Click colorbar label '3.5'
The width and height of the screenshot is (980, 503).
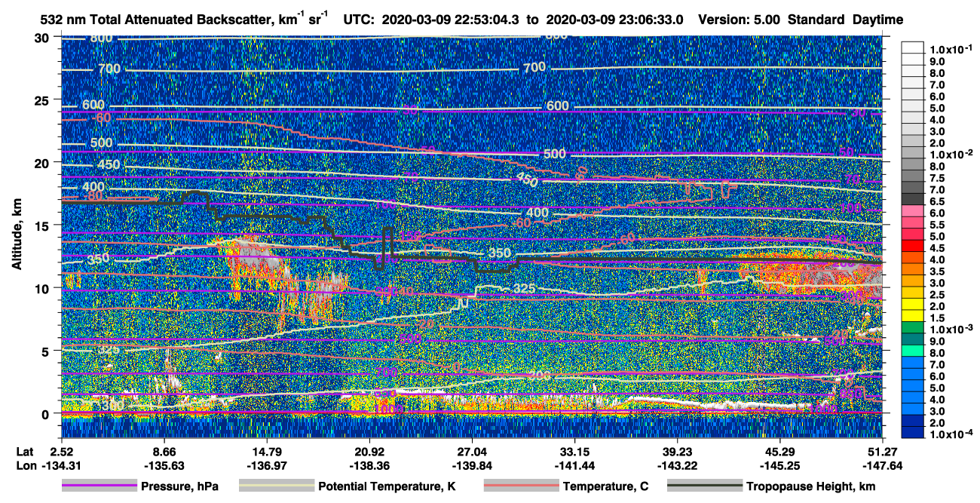[937, 271]
